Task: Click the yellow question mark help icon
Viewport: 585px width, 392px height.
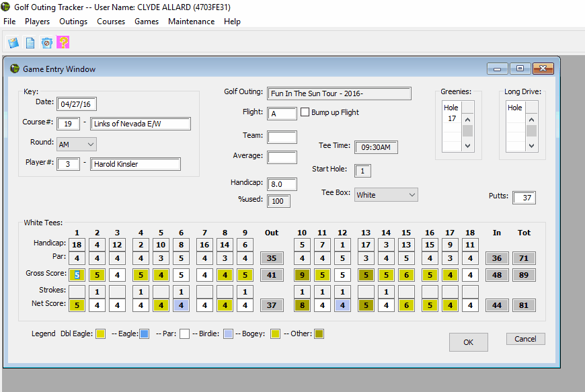Action: (x=63, y=42)
